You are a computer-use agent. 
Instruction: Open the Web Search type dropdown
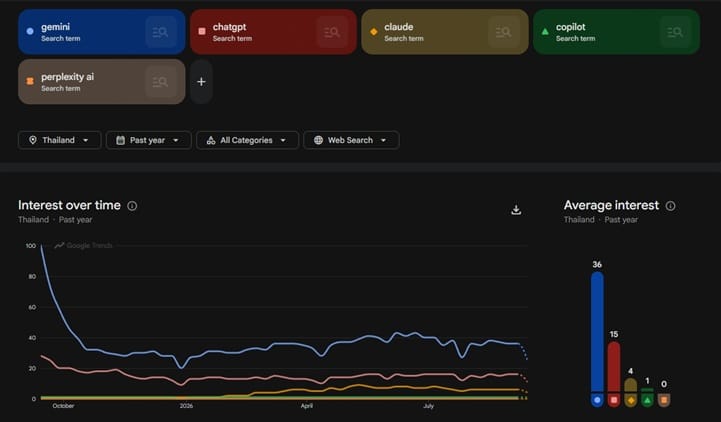pos(351,140)
